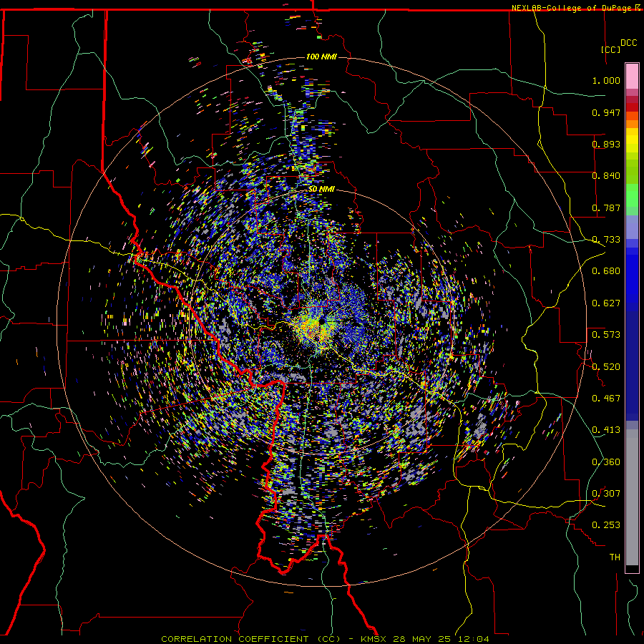644x644 pixels.
Task: Click the 50 NMI range ring label
Action: pyautogui.click(x=321, y=190)
